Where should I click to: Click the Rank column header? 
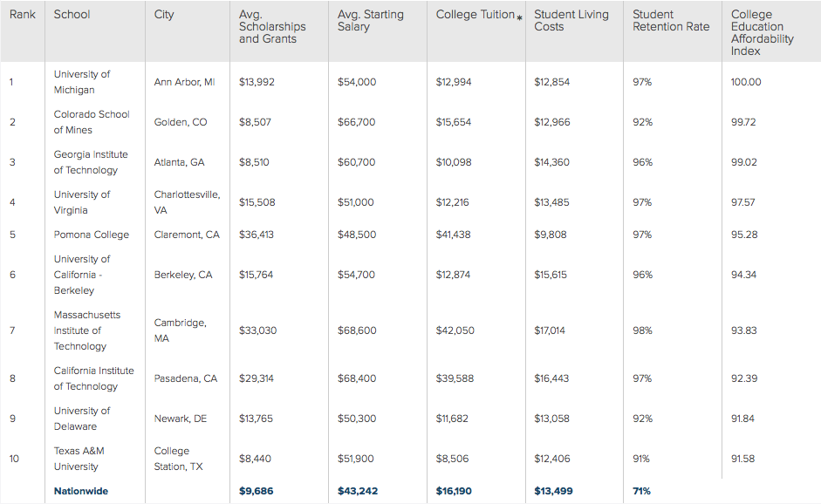coord(23,15)
